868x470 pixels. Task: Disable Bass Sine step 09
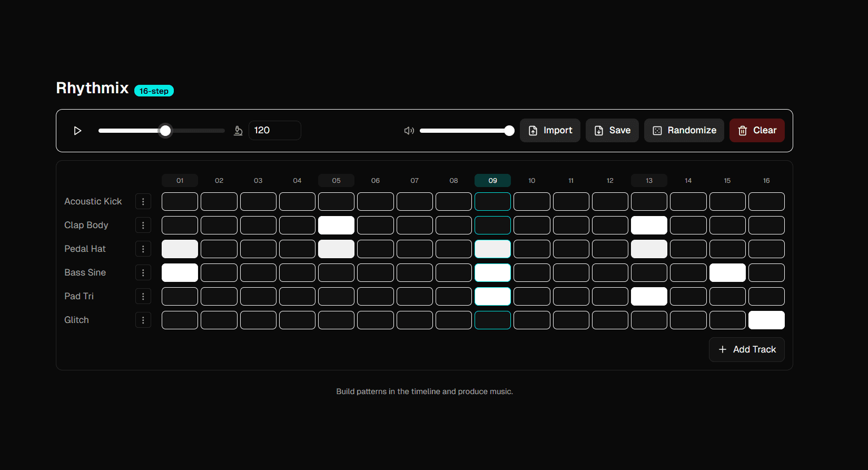point(492,272)
